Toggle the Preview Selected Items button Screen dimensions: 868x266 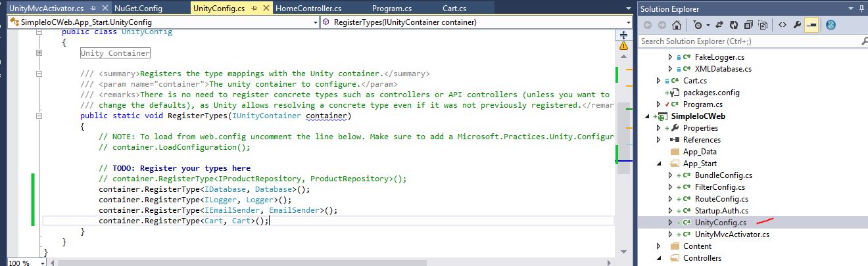pyautogui.click(x=811, y=26)
